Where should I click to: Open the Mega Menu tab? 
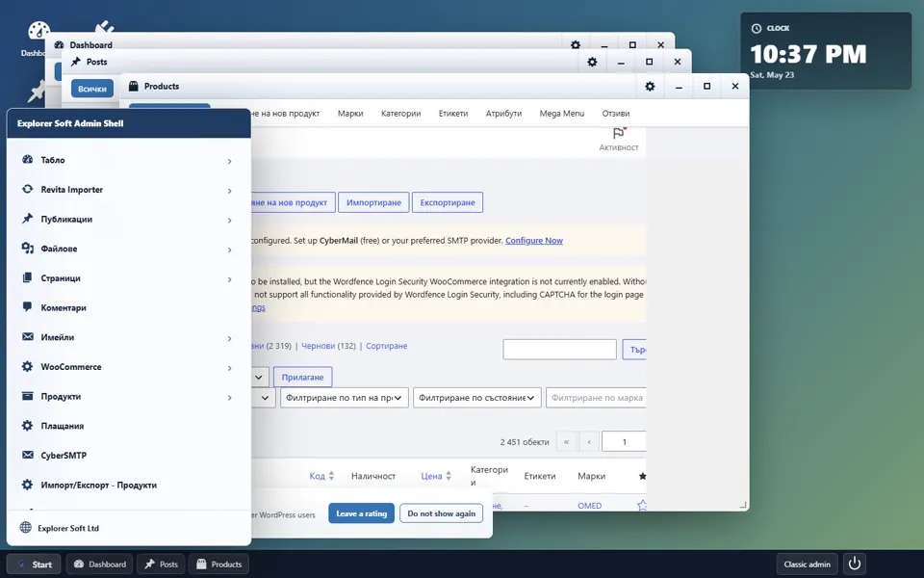561,114
